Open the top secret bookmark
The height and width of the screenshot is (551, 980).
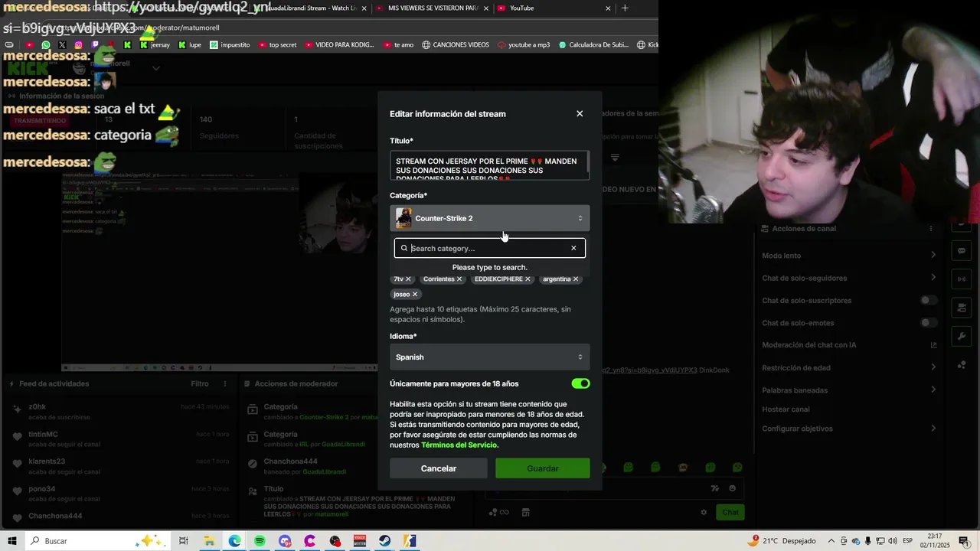click(x=277, y=45)
